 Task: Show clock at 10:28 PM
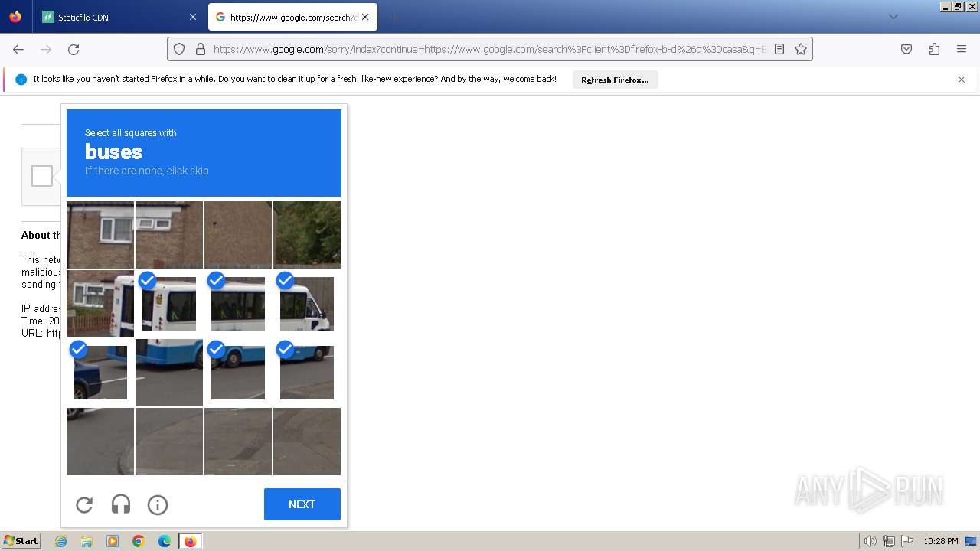point(941,541)
